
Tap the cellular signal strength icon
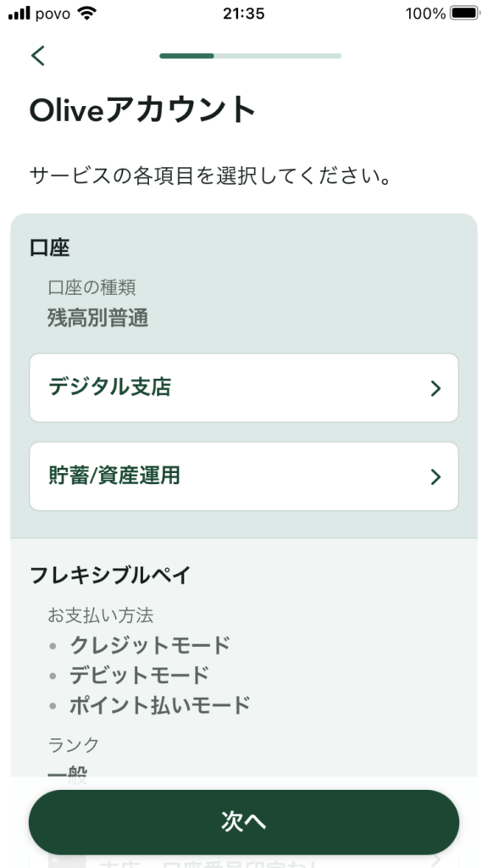[x=19, y=13]
